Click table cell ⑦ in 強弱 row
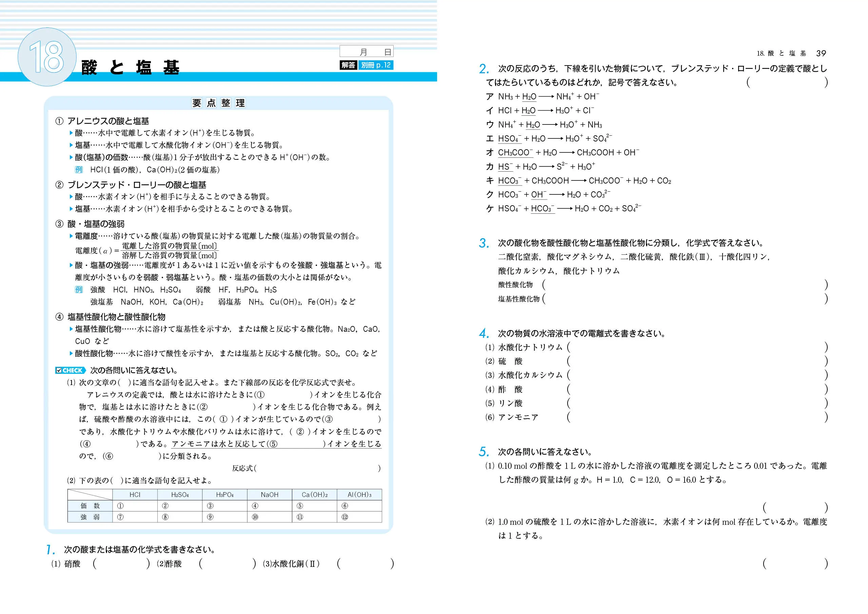 [135, 517]
